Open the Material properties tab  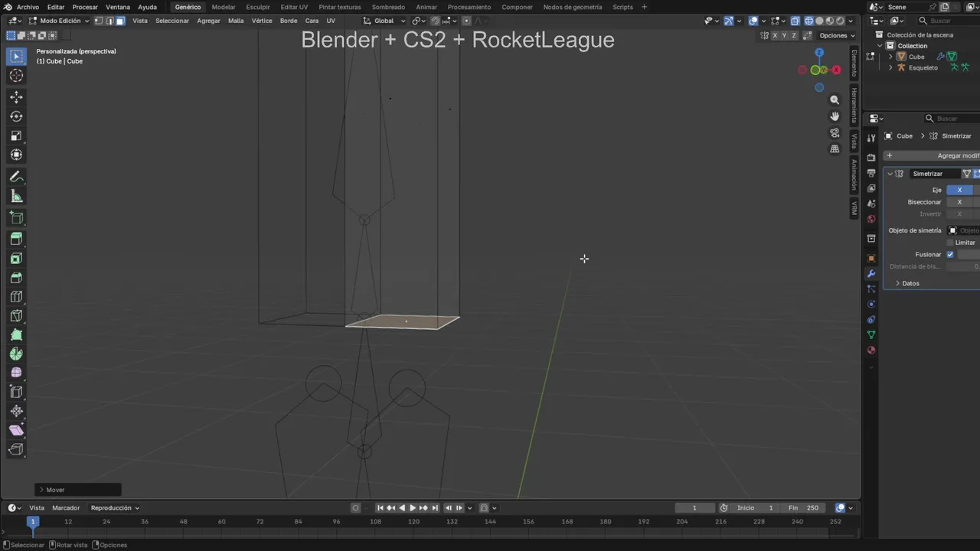871,350
